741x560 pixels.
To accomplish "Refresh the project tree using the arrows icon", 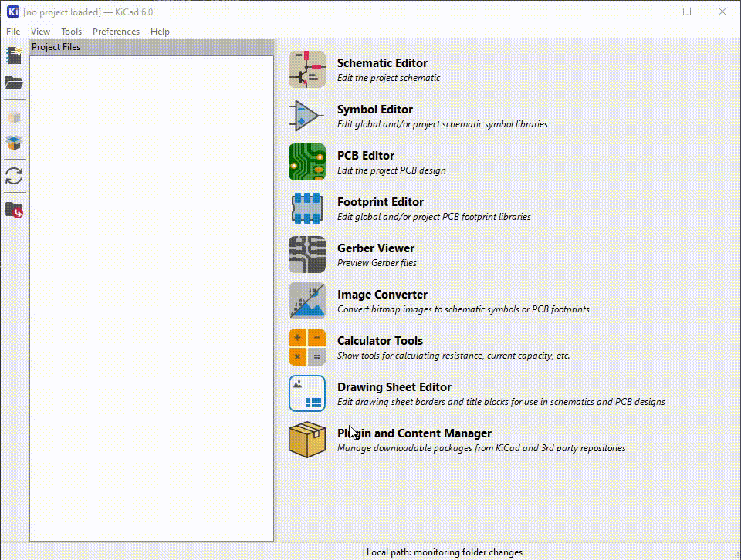I will 14,176.
